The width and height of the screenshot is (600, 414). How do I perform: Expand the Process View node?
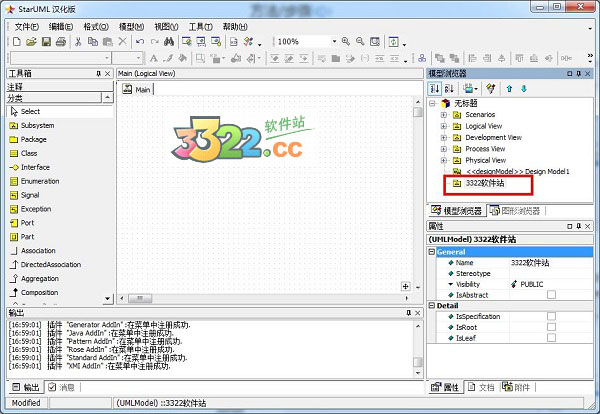click(x=443, y=149)
